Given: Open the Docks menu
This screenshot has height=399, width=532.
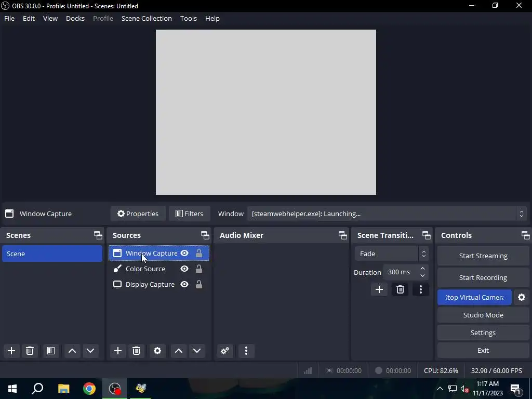Looking at the screenshot, I should point(75,18).
